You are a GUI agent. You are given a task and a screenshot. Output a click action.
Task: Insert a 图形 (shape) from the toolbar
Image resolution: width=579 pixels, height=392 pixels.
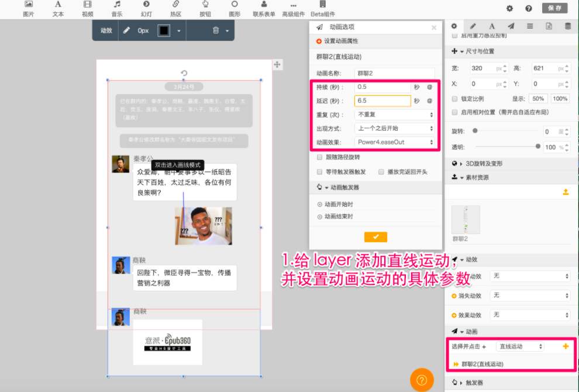[x=235, y=8]
